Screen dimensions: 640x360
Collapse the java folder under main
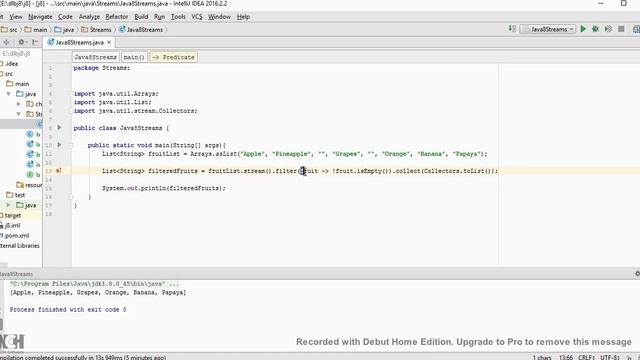(9, 94)
